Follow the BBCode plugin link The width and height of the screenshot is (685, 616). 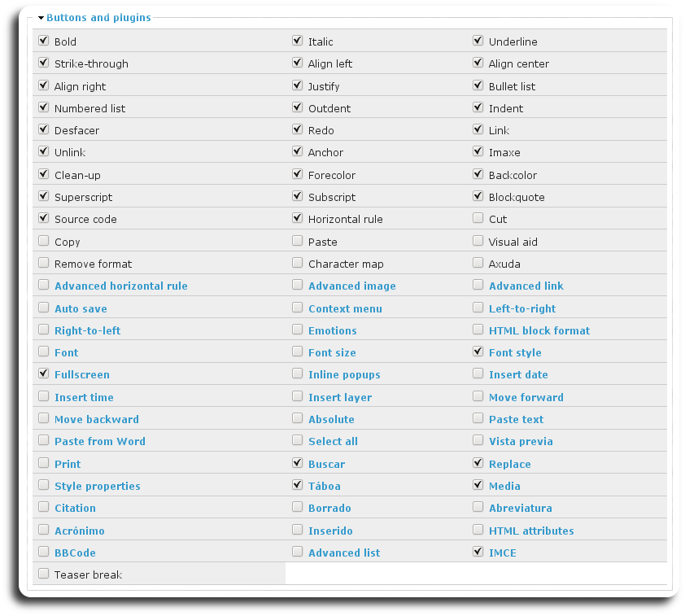tap(75, 553)
